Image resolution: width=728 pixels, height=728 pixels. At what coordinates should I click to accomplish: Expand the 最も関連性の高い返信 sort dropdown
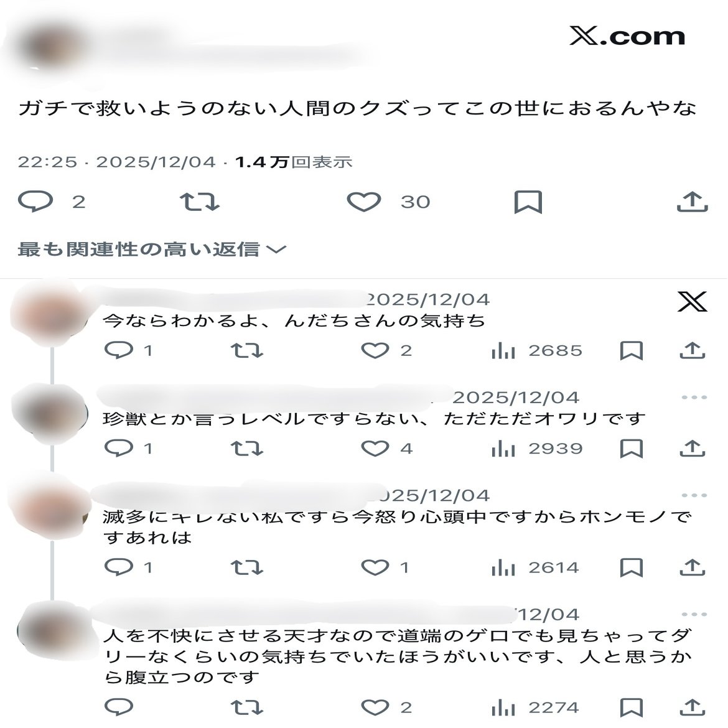[152, 250]
